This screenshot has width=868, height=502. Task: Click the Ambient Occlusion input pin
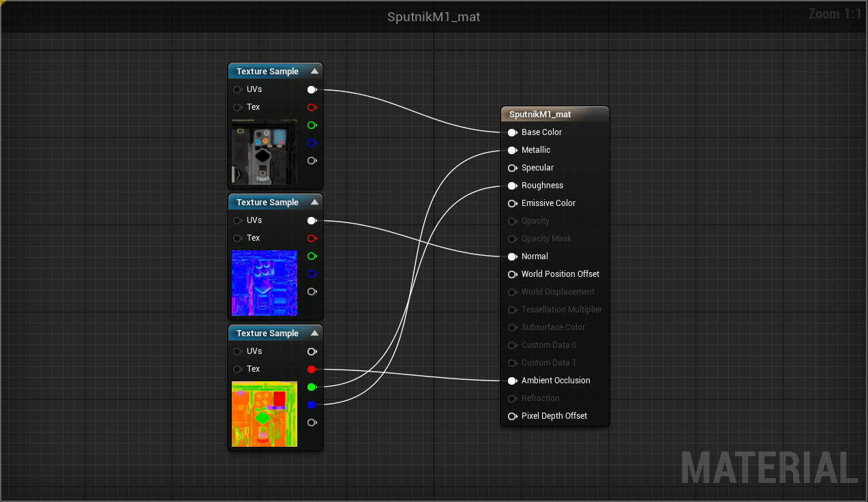[x=512, y=381]
